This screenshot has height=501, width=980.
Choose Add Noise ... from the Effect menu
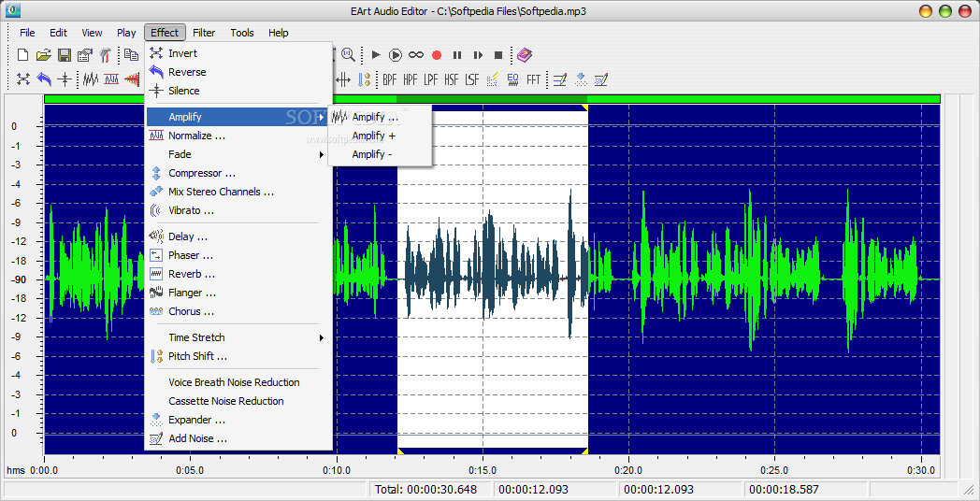click(238, 438)
